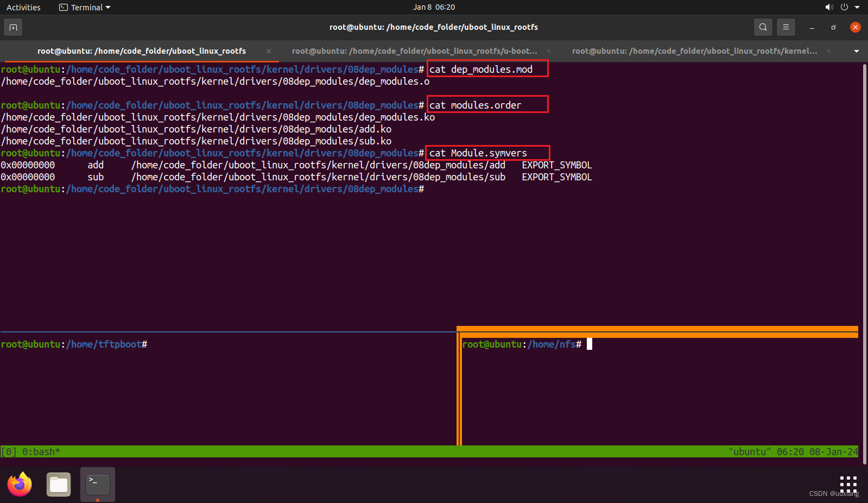This screenshot has height=503, width=868.
Task: Click the sub.ko output line
Action: [196, 141]
